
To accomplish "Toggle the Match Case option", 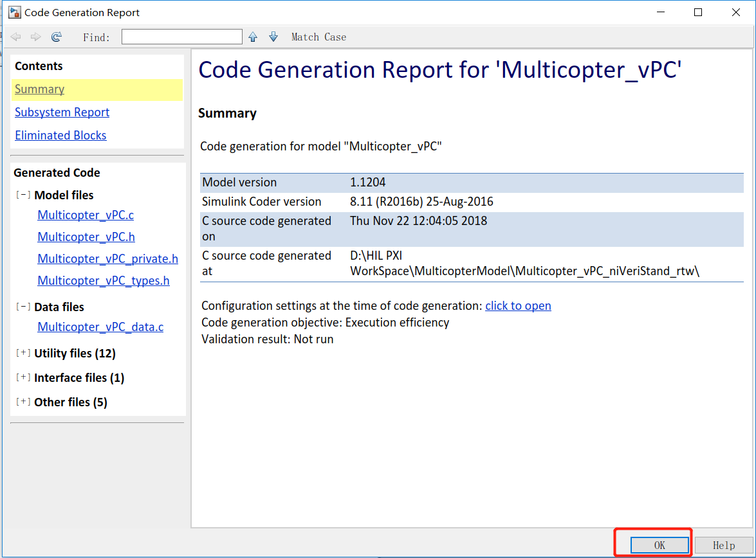I will pyautogui.click(x=318, y=37).
